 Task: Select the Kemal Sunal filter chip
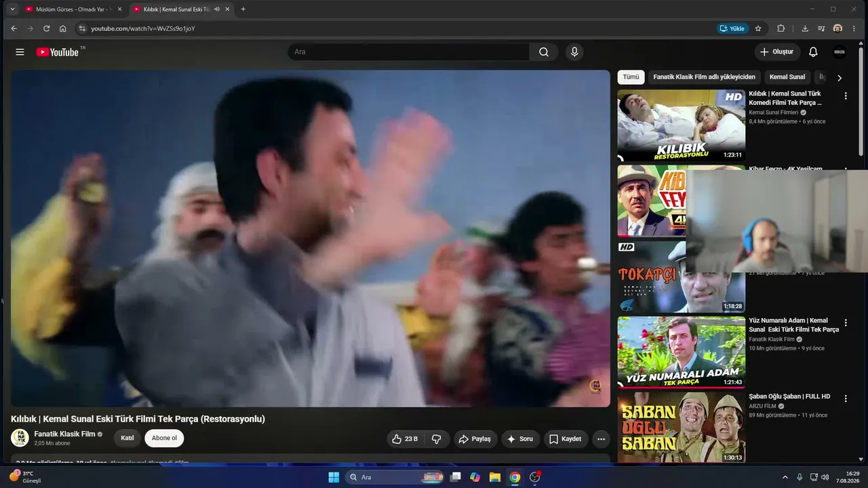(x=787, y=77)
